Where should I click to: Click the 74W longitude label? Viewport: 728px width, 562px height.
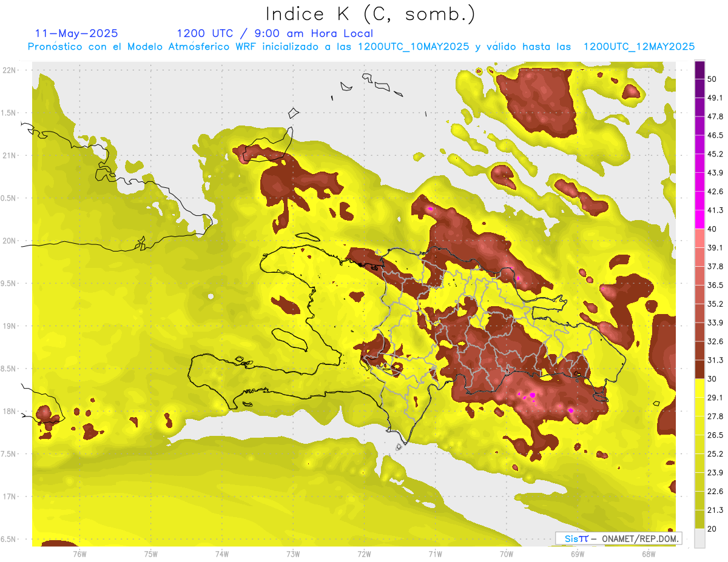coord(222,553)
